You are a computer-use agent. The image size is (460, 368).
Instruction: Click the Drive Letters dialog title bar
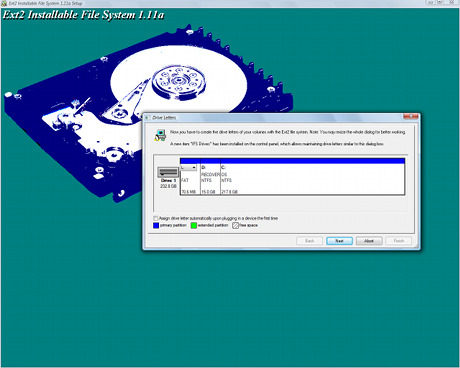pyautogui.click(x=282, y=118)
